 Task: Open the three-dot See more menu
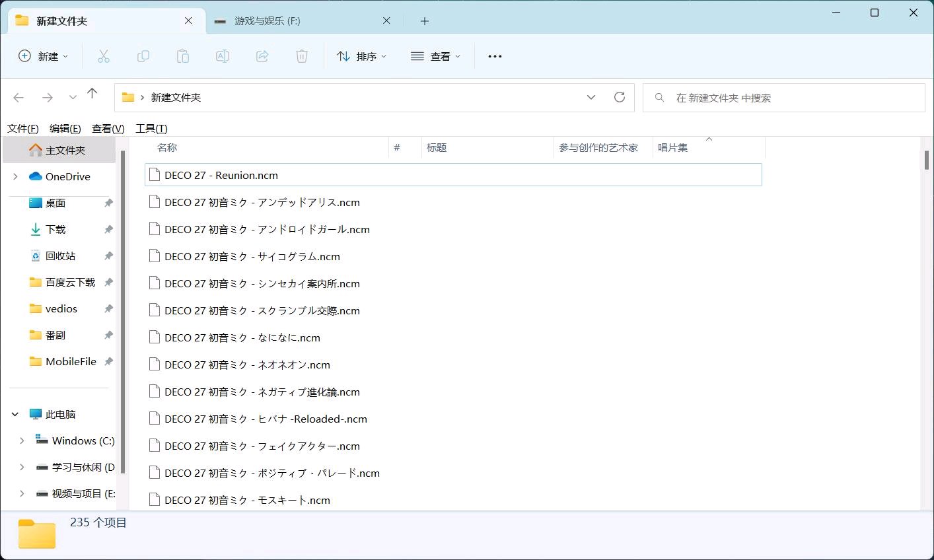tap(495, 56)
